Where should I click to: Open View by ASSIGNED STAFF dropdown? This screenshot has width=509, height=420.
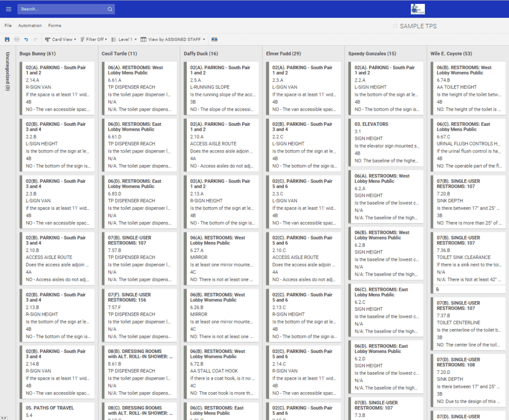click(172, 39)
